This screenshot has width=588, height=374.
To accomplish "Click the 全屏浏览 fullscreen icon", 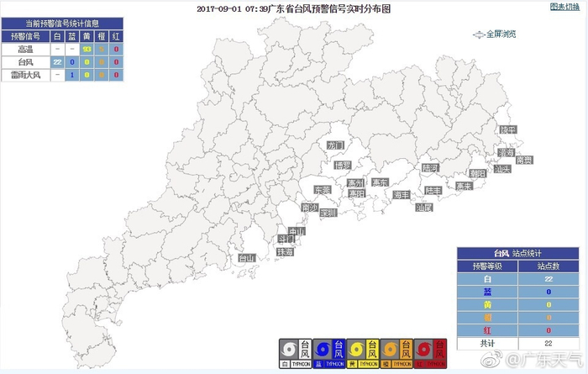I will click(x=479, y=35).
